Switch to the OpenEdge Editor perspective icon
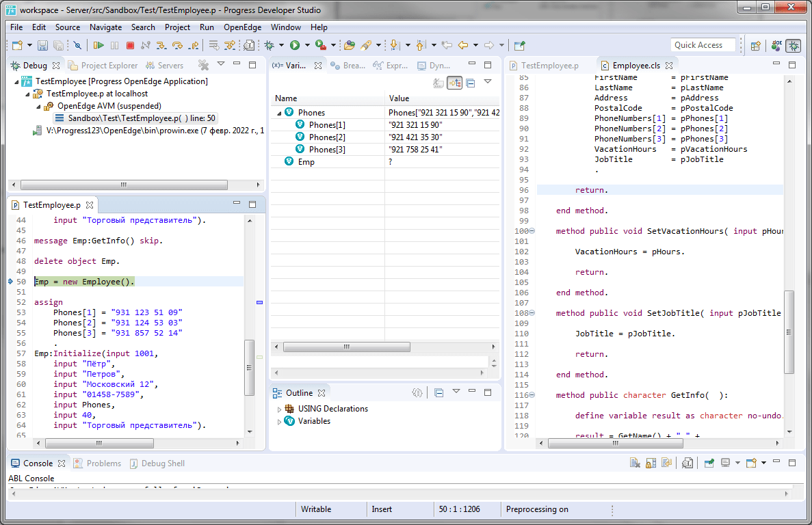 click(776, 46)
